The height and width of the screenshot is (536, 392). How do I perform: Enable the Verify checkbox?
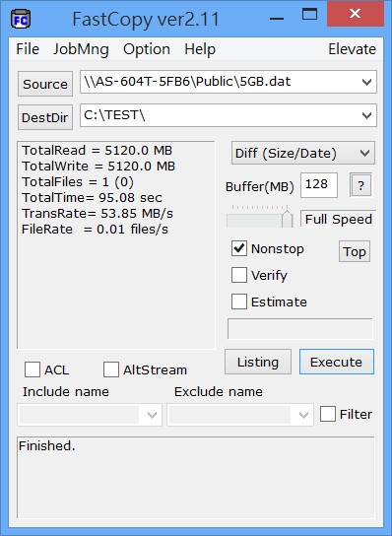[239, 275]
